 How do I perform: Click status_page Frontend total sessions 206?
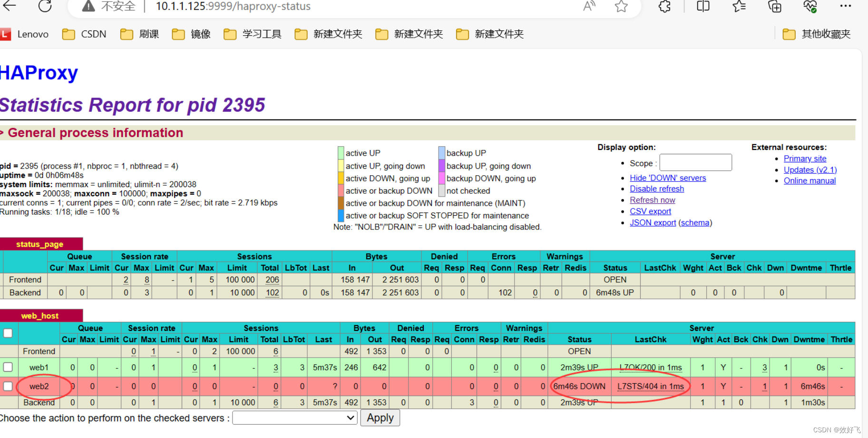272,280
